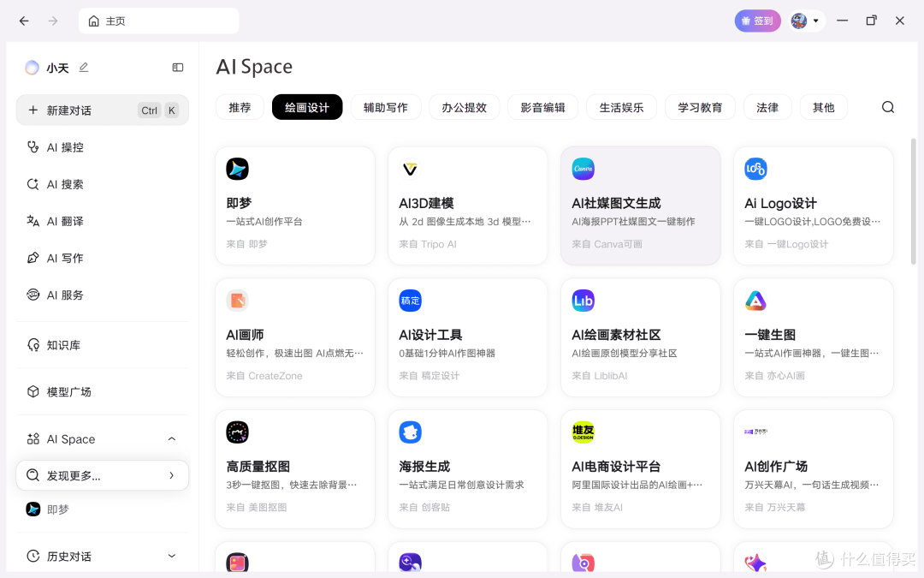The width and height of the screenshot is (924, 578).
Task: Switch to the 办公提效 tab
Action: (465, 107)
